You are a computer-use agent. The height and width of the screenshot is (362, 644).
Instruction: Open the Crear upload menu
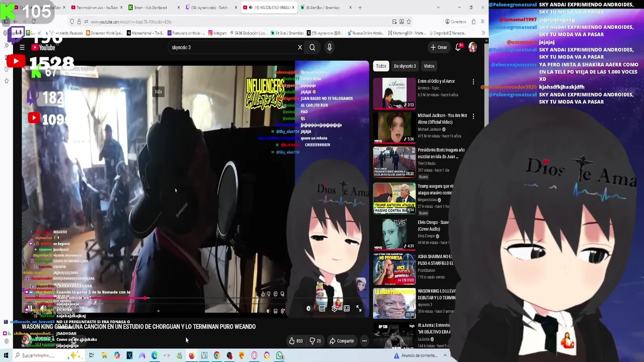click(439, 47)
